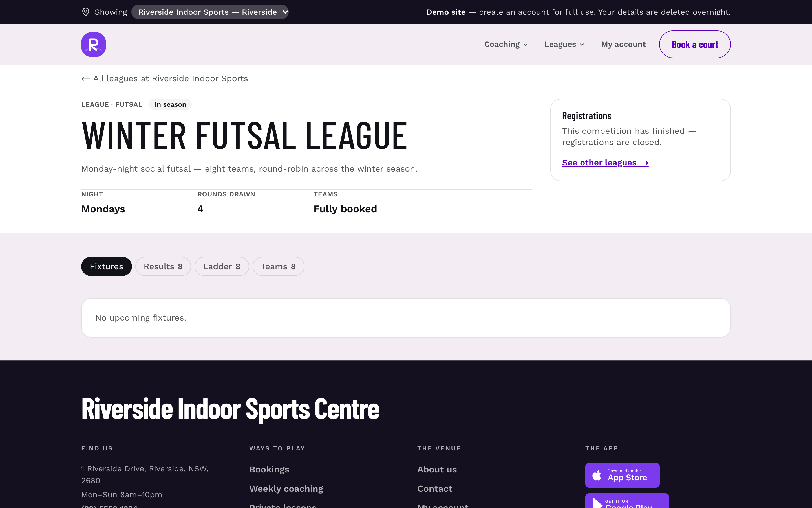Viewport: 812px width, 508px height.
Task: Click the Book a court button
Action: 694,44
